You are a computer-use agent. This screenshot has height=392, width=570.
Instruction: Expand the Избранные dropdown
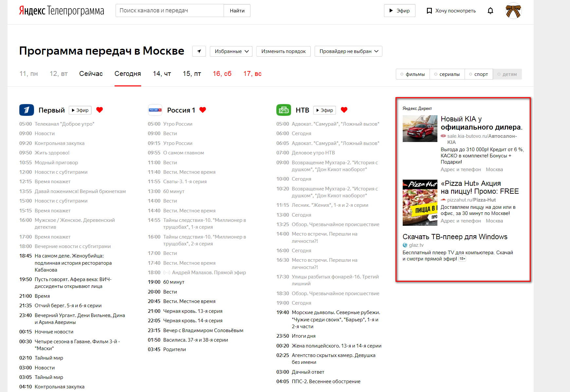[x=231, y=51]
